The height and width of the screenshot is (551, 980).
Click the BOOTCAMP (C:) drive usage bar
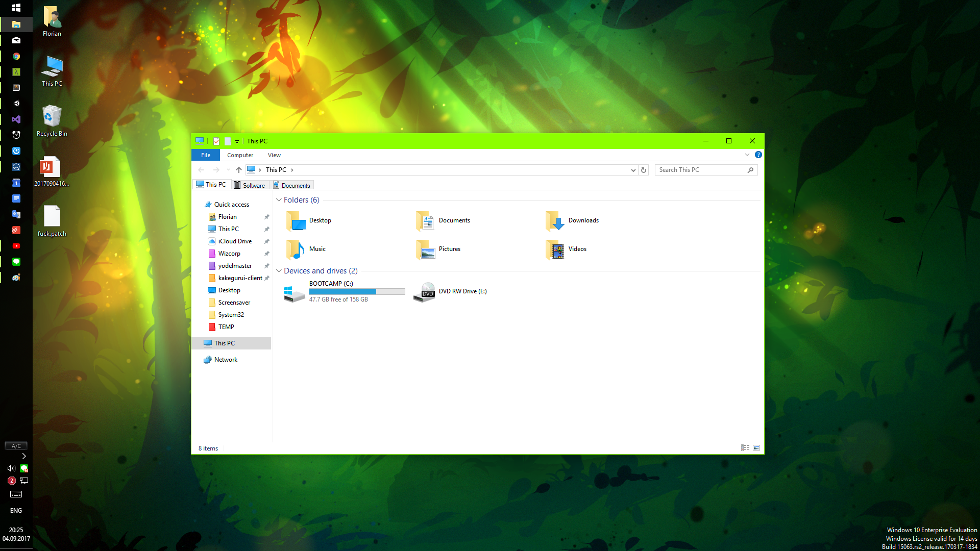click(357, 291)
